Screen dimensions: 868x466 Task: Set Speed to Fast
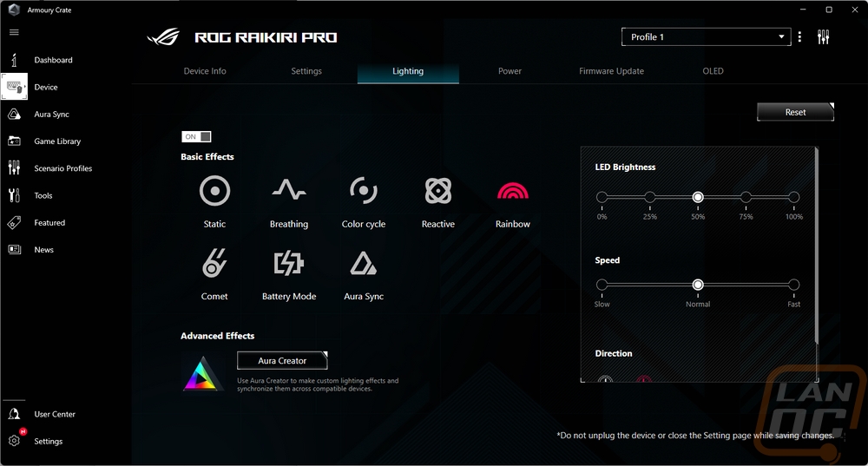click(x=793, y=285)
